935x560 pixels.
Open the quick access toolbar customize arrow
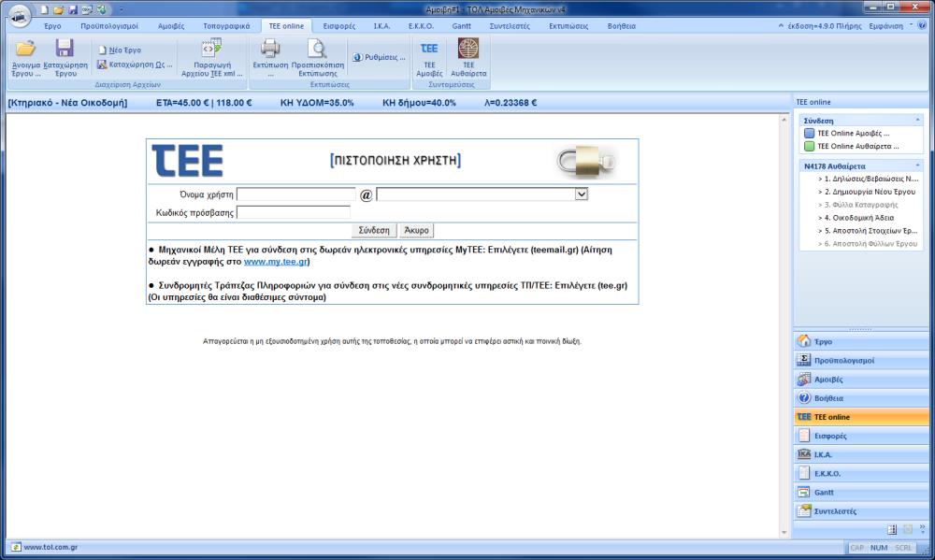(121, 9)
